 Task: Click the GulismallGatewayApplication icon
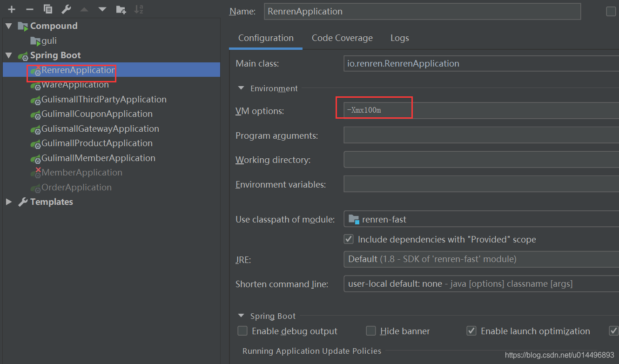[x=35, y=129]
